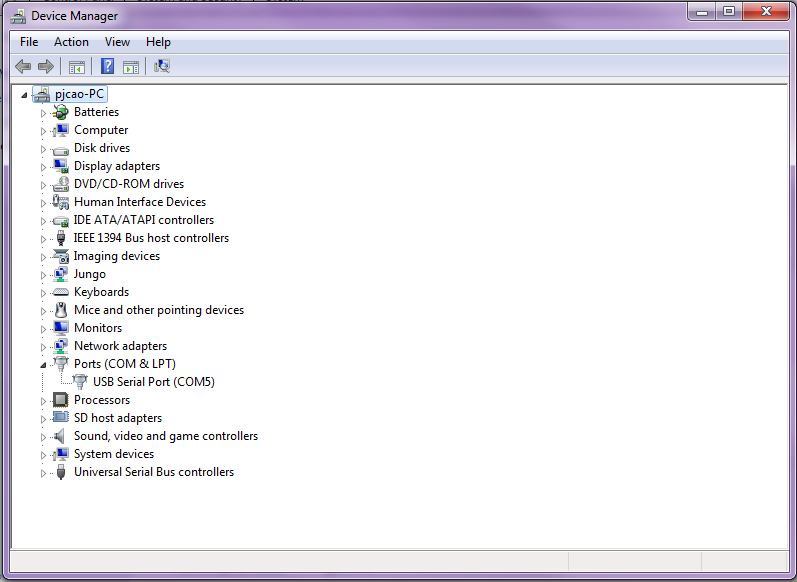Click the Disk drives category icon
The height and width of the screenshot is (582, 797).
click(x=60, y=149)
